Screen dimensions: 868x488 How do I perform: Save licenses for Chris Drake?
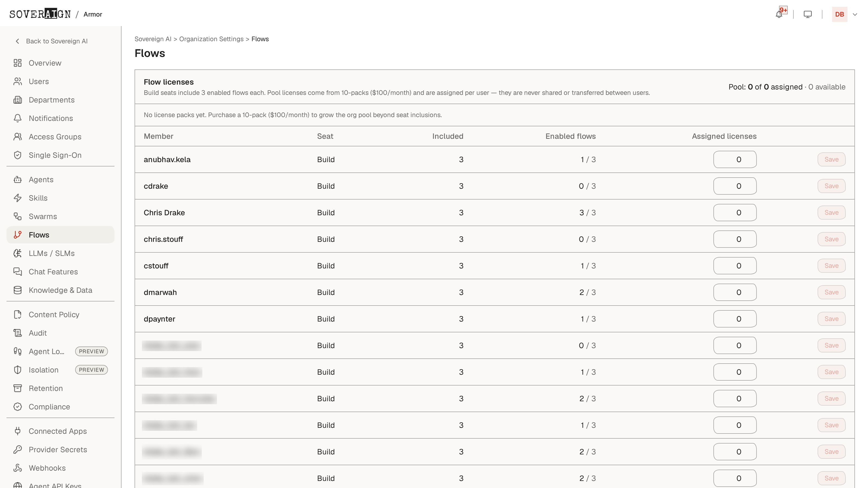coord(831,213)
